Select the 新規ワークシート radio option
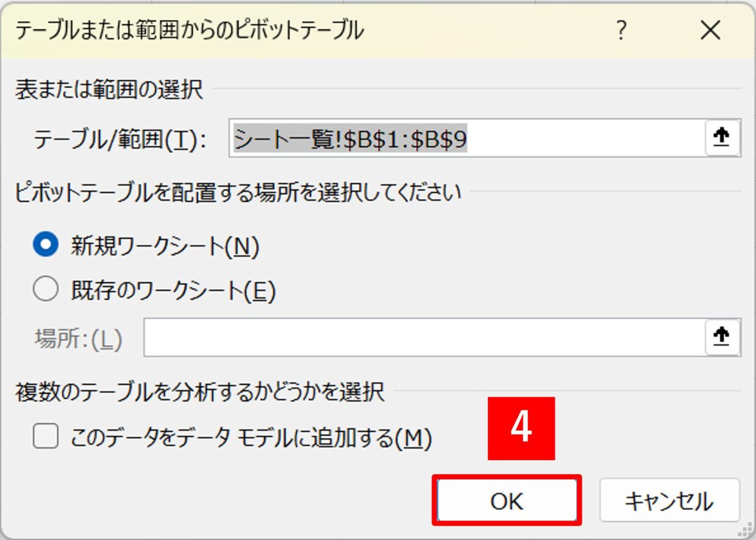The height and width of the screenshot is (540, 756). pyautogui.click(x=46, y=245)
